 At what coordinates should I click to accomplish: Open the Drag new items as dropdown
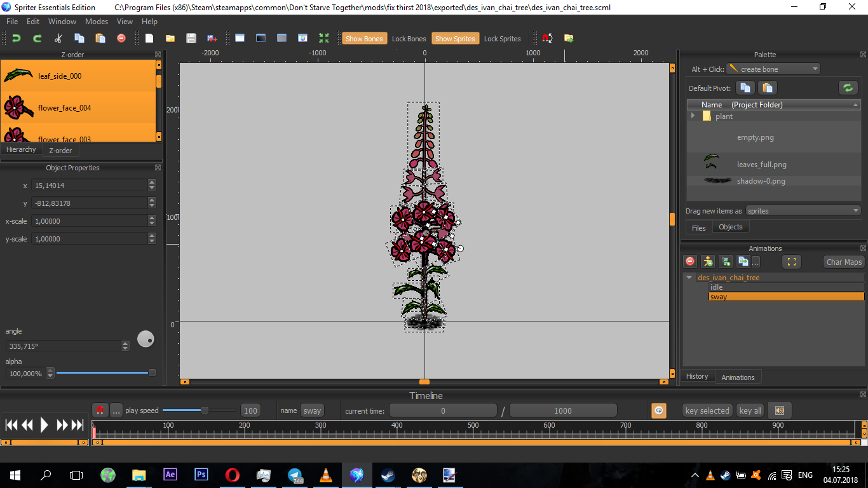[803, 211]
